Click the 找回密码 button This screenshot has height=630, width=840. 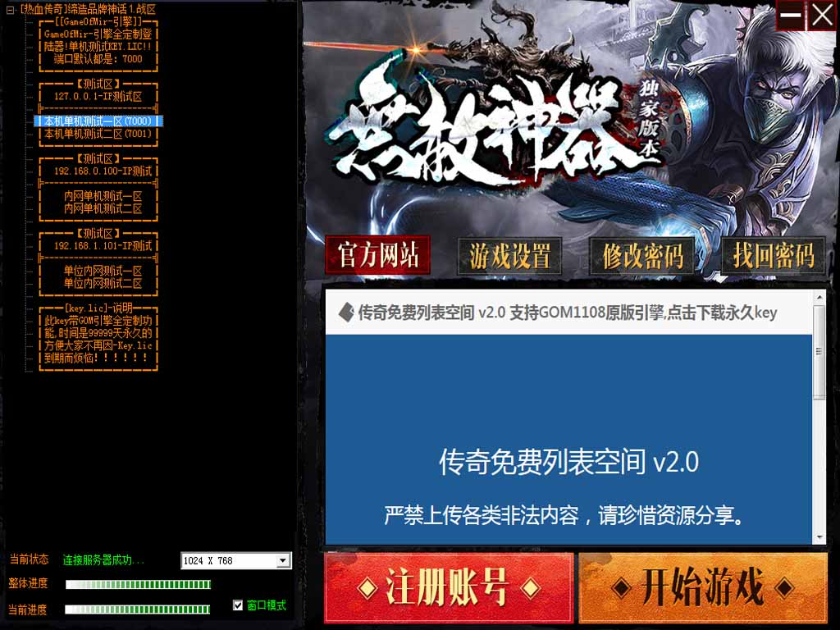[x=773, y=256]
